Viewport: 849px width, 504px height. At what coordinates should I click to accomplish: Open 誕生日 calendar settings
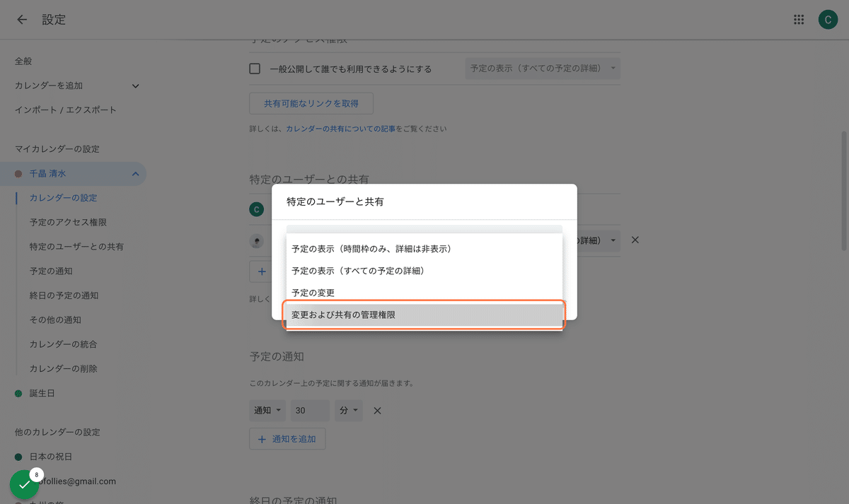42,394
